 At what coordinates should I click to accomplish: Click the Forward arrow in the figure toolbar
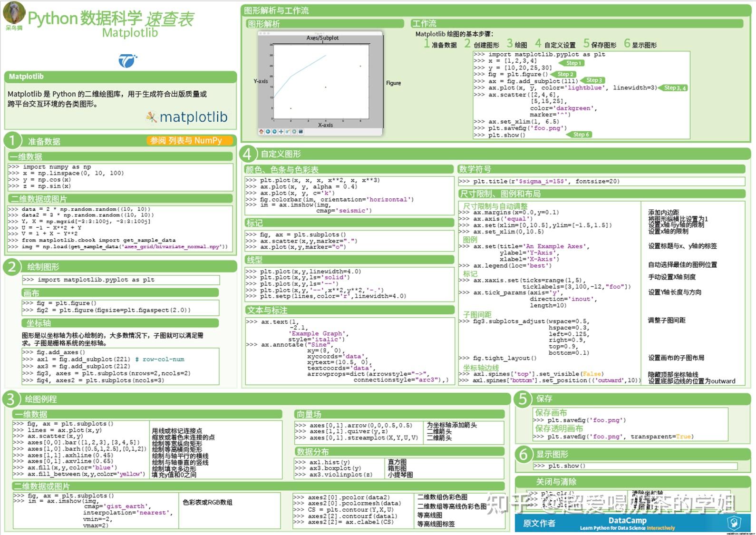click(274, 132)
